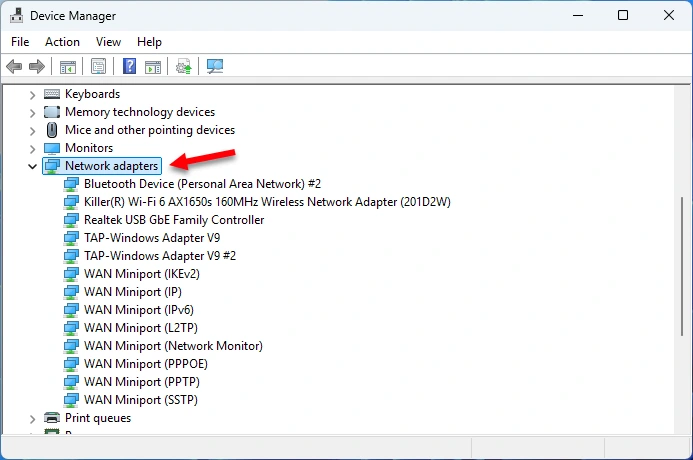The image size is (693, 460).
Task: Click Scan for hardware changes icon
Action: (215, 67)
